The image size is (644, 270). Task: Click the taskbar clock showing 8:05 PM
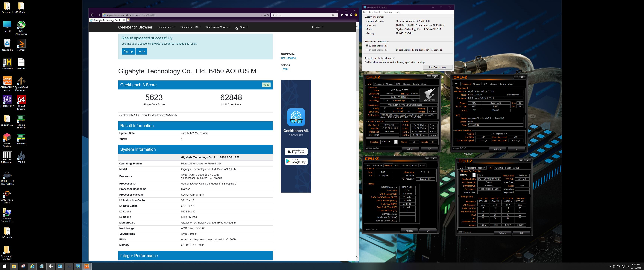click(636, 266)
